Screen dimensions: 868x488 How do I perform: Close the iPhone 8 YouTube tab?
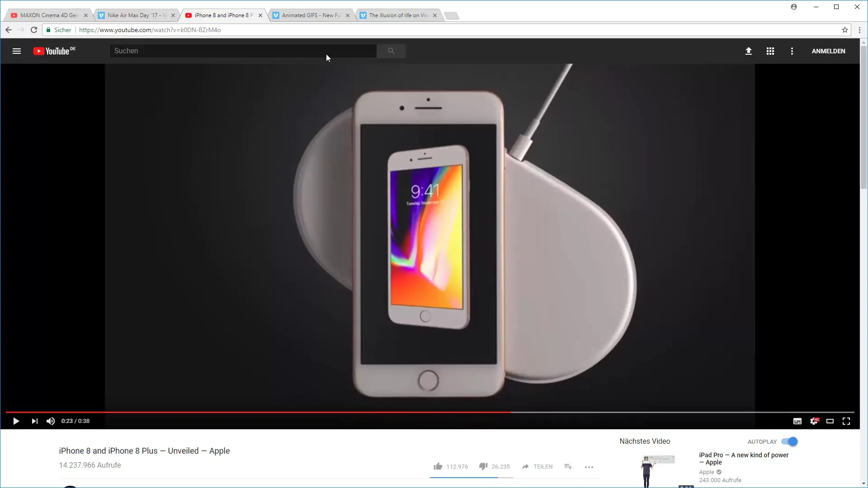(260, 15)
